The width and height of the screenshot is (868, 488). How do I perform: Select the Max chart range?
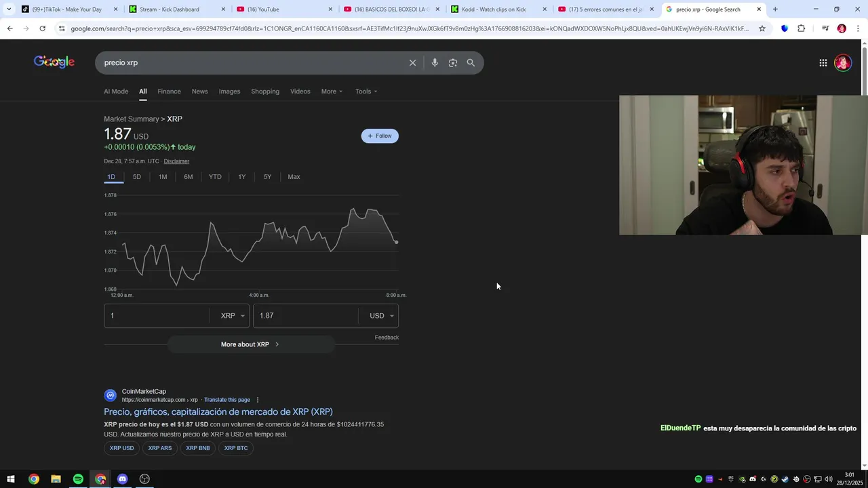pyautogui.click(x=294, y=177)
